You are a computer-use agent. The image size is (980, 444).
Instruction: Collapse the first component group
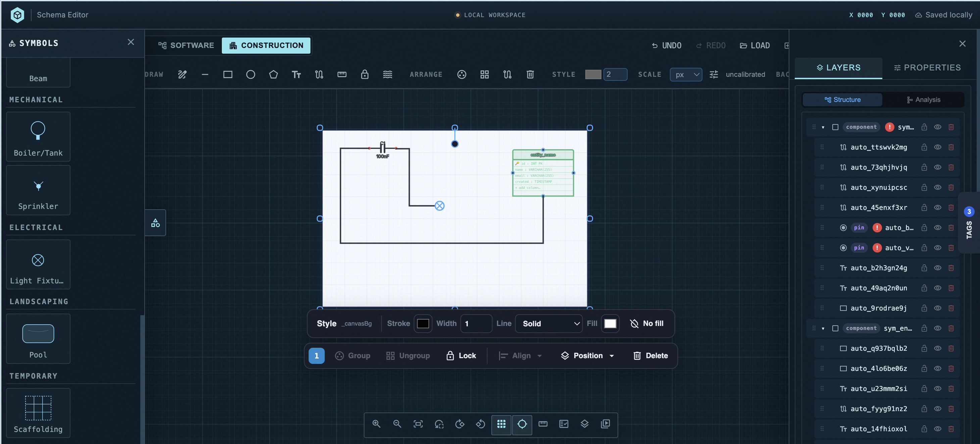pos(823,127)
